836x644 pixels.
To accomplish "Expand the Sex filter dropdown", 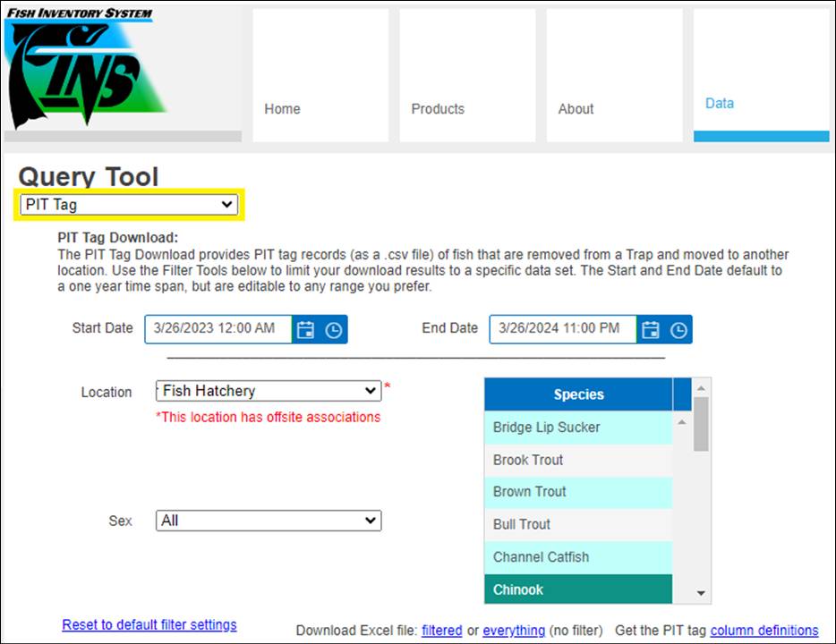I will pos(269,521).
